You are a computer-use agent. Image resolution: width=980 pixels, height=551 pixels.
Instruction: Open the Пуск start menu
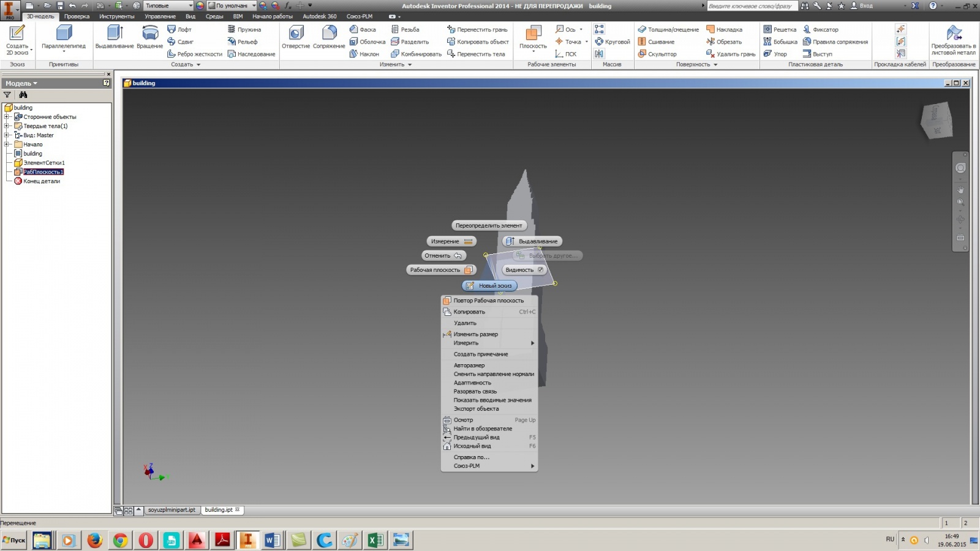click(14, 540)
